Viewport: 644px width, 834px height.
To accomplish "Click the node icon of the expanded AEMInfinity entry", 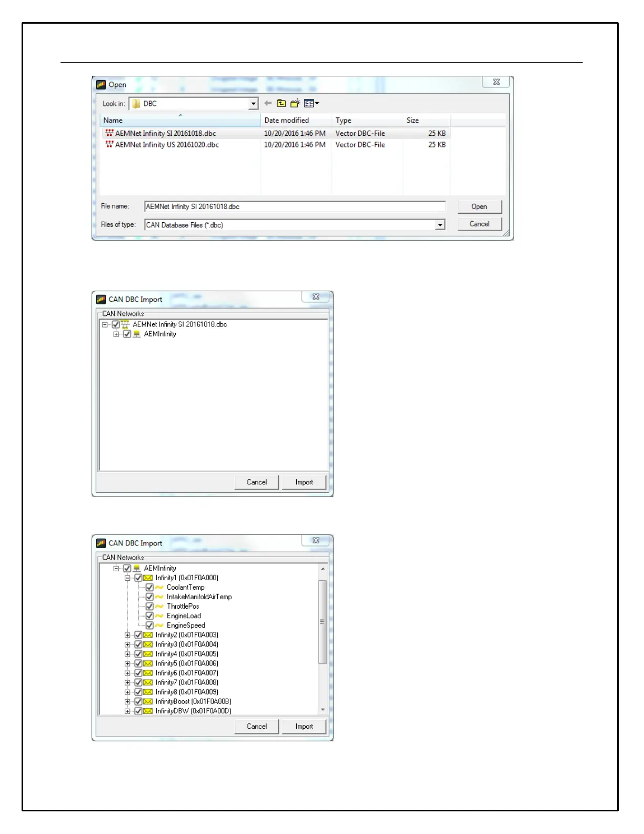I will [137, 568].
